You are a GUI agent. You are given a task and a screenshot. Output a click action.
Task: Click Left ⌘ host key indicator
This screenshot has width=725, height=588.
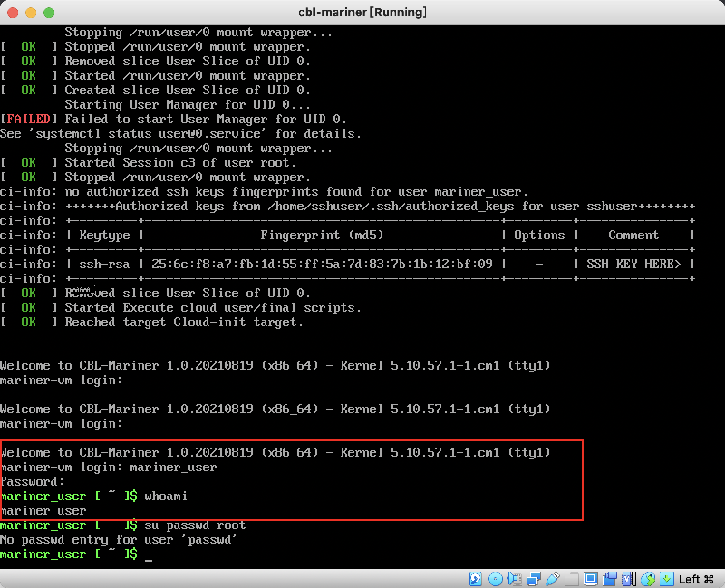point(696,579)
